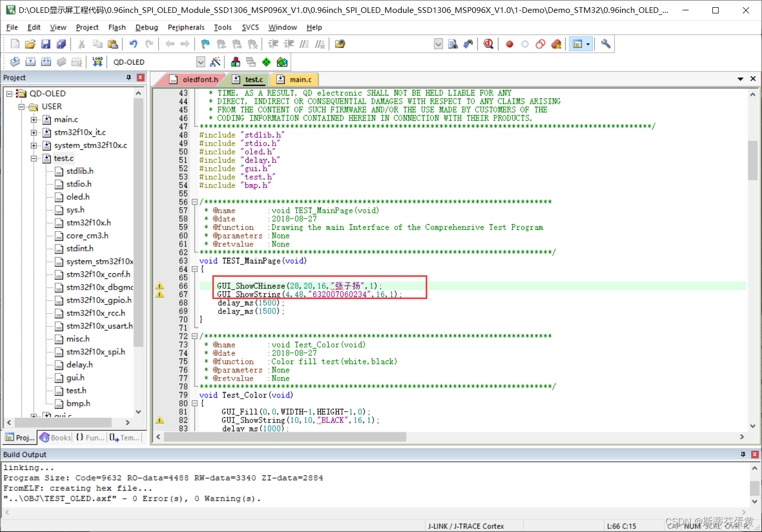
Task: Kill all breakpoints icon
Action: coord(556,44)
